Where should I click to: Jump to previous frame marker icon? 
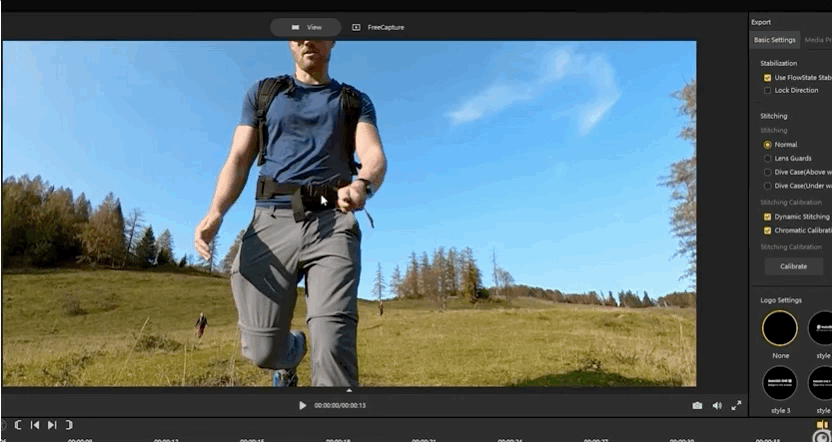coord(35,425)
